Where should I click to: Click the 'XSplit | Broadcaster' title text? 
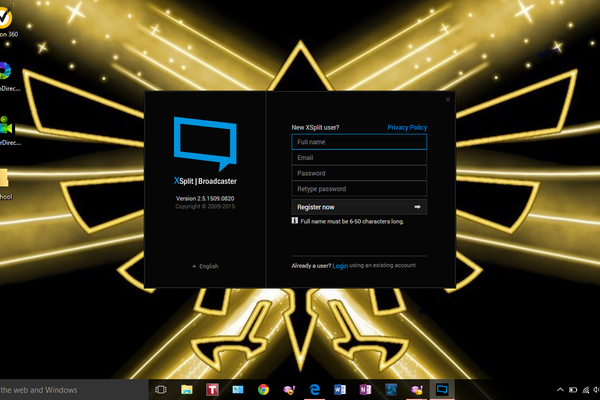coord(205,181)
